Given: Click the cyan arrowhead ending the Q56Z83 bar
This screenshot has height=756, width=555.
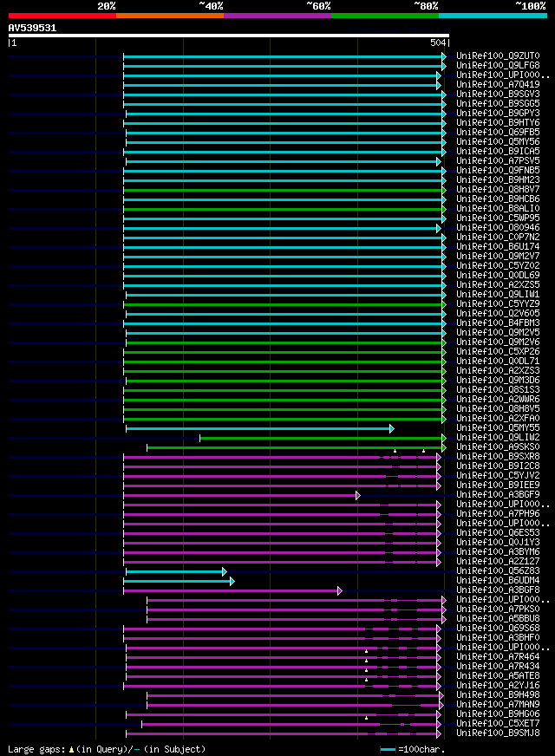Looking at the screenshot, I should point(225,572).
